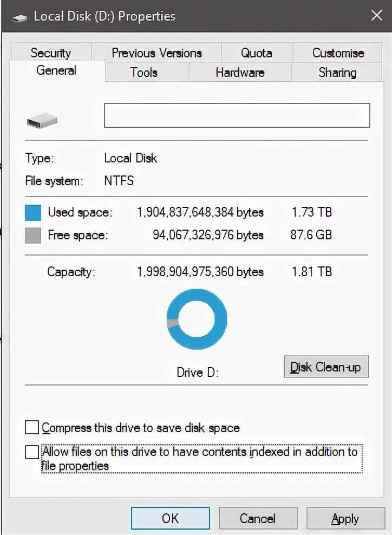Select the Quota tab
The height and width of the screenshot is (535, 392).
coord(257,53)
